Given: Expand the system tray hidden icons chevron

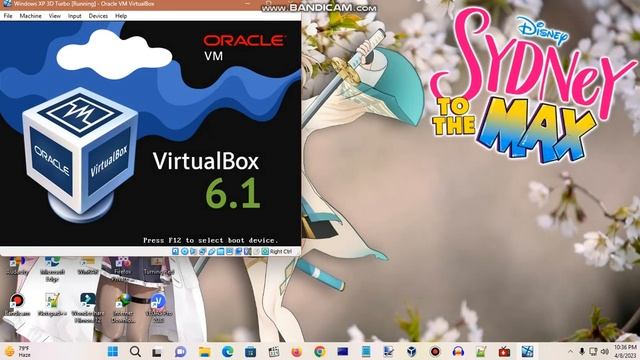Looking at the screenshot, I should [x=570, y=351].
